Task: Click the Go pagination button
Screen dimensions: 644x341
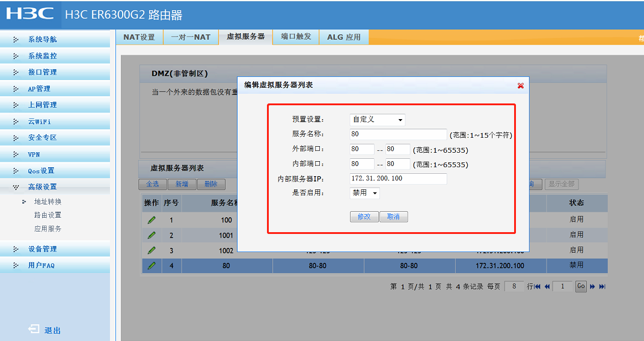Action: pos(581,286)
